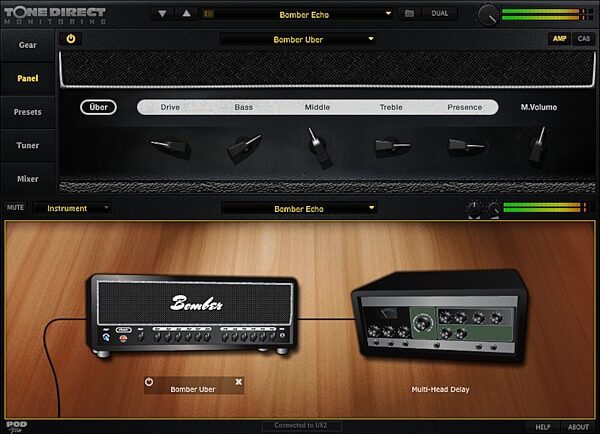Select the Bomber amp head in signal chain
Screen dimensions: 600x434
click(x=193, y=314)
